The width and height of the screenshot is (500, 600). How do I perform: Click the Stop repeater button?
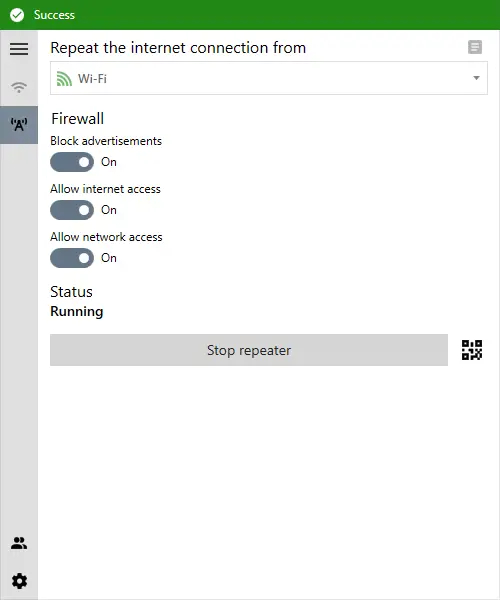(x=249, y=350)
